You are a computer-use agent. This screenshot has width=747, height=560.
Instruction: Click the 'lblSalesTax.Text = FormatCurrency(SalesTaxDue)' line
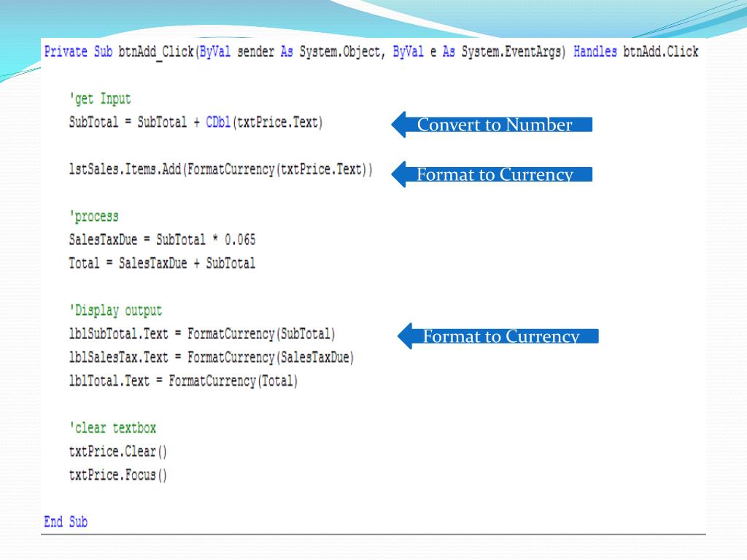point(212,357)
